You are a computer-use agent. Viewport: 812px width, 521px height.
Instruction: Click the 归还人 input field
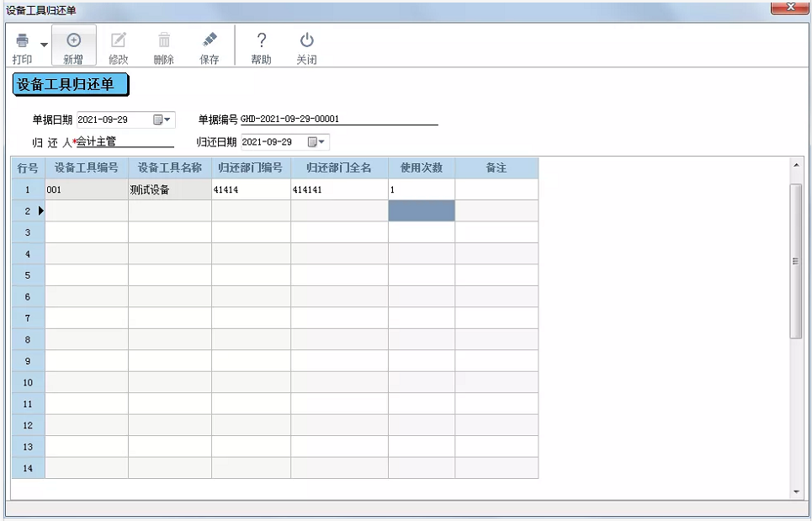coord(125,141)
